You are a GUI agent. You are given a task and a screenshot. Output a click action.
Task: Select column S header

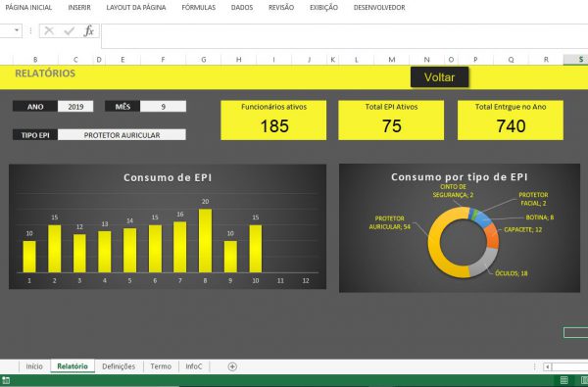(x=580, y=59)
